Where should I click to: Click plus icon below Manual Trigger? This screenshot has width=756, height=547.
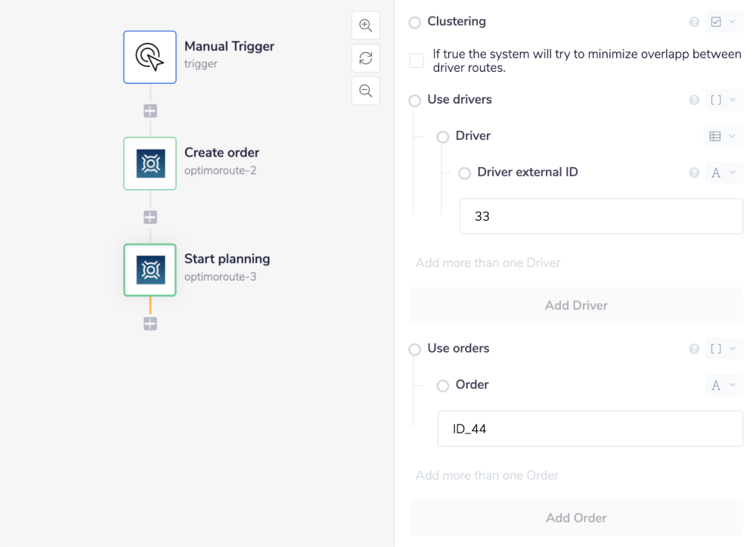(150, 111)
